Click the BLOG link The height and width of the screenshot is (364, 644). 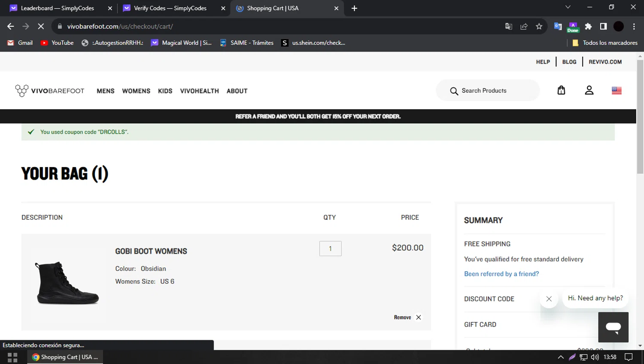(x=569, y=62)
